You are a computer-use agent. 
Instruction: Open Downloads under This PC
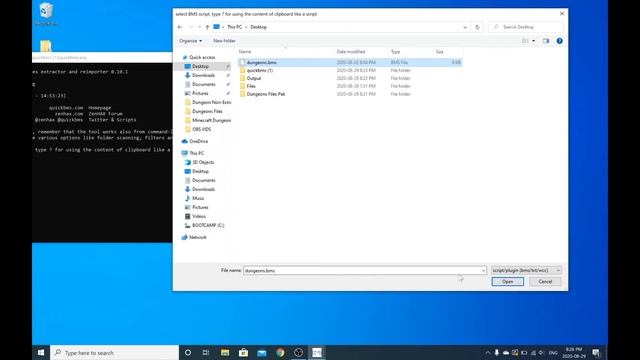pos(203,189)
